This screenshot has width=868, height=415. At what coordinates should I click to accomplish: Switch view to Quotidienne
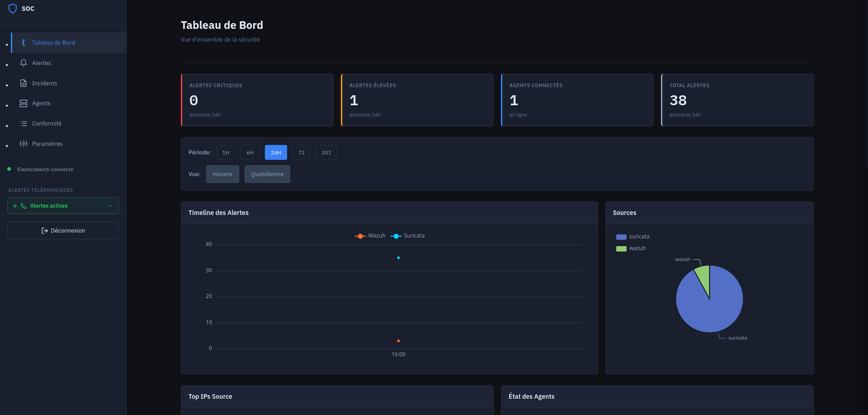[267, 174]
